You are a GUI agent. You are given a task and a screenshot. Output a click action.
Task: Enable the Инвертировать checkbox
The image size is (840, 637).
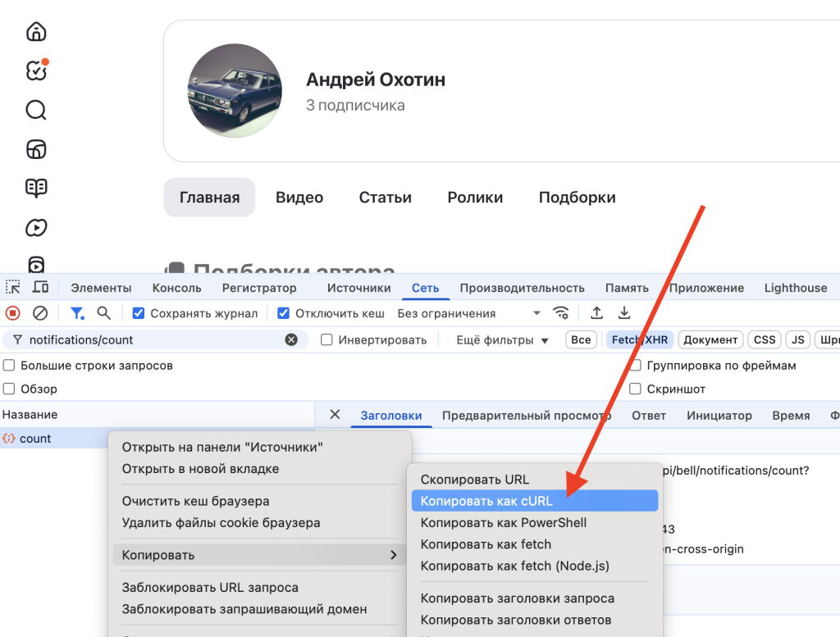click(x=326, y=339)
